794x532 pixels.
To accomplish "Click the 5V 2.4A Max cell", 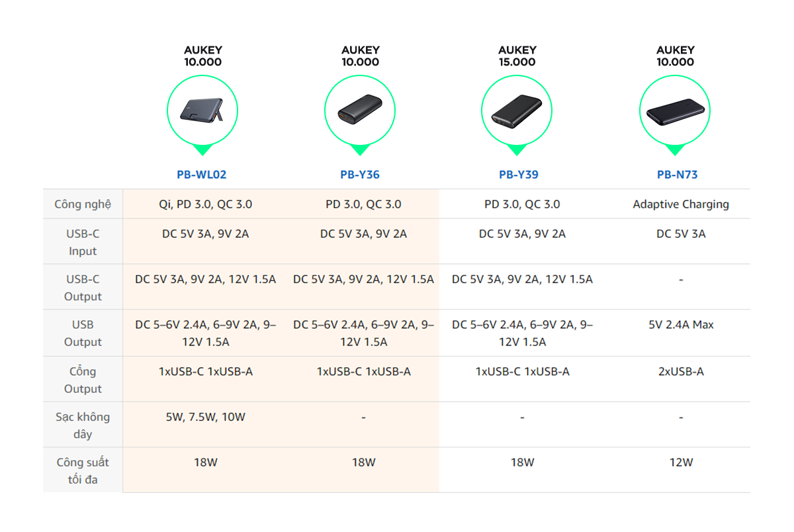I will (681, 325).
